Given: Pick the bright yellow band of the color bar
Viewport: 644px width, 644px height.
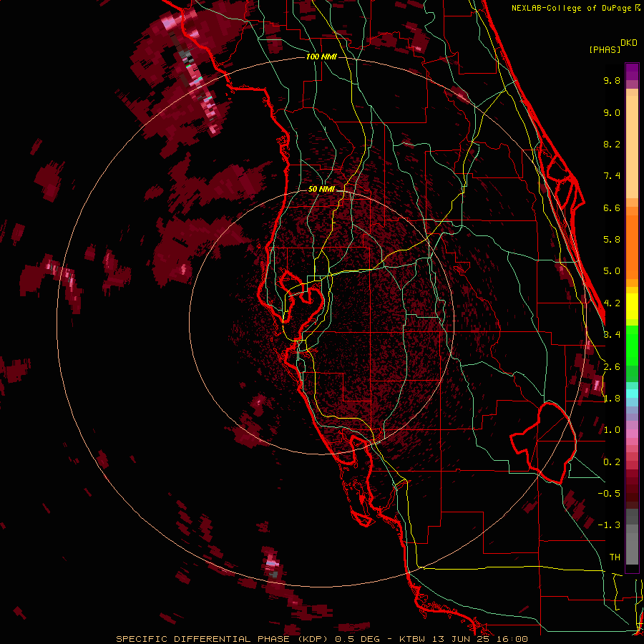Looking at the screenshot, I should pyautogui.click(x=632, y=306).
